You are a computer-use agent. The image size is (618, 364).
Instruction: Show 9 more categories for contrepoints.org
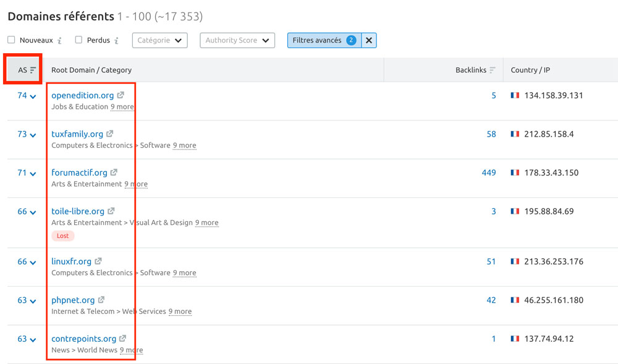131,350
